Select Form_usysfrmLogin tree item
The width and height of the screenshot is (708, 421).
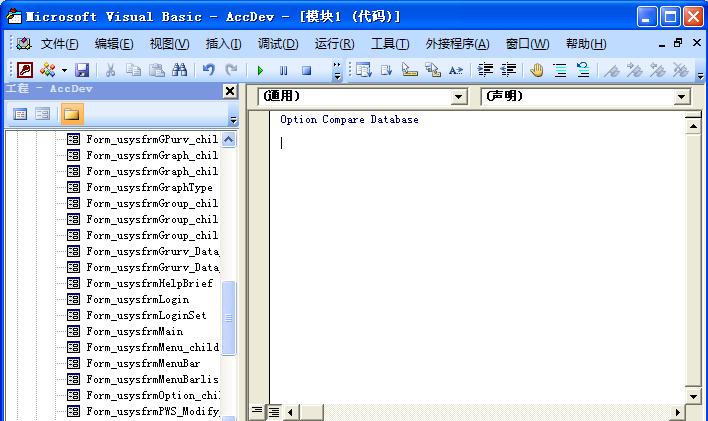[138, 299]
